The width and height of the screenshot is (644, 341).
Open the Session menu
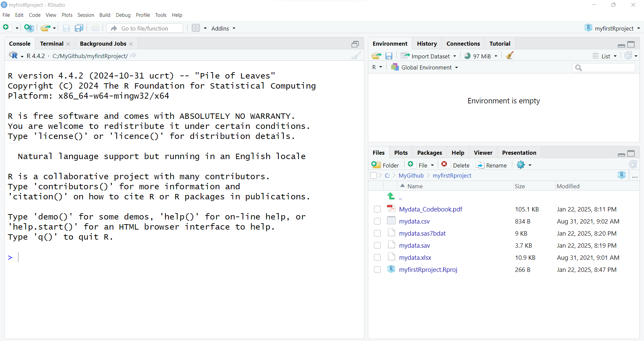[x=86, y=15]
